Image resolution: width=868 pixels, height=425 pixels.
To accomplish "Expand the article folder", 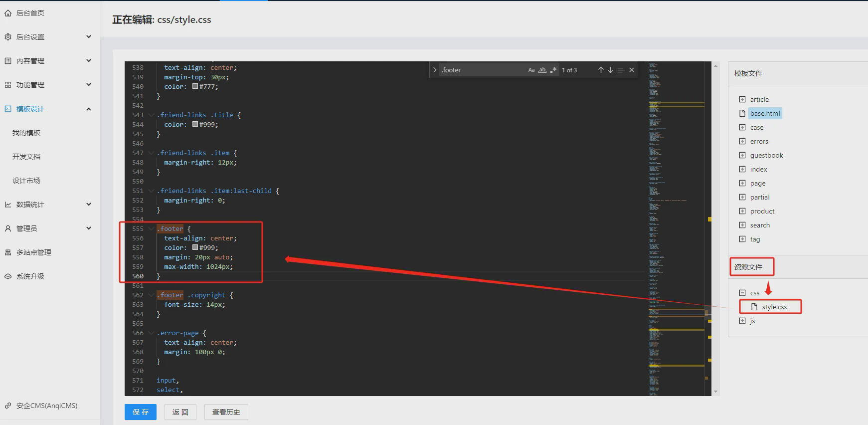I will tap(742, 99).
